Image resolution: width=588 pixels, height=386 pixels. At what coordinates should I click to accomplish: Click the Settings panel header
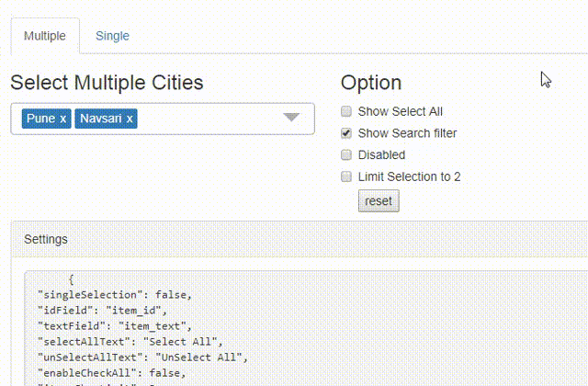click(x=46, y=239)
